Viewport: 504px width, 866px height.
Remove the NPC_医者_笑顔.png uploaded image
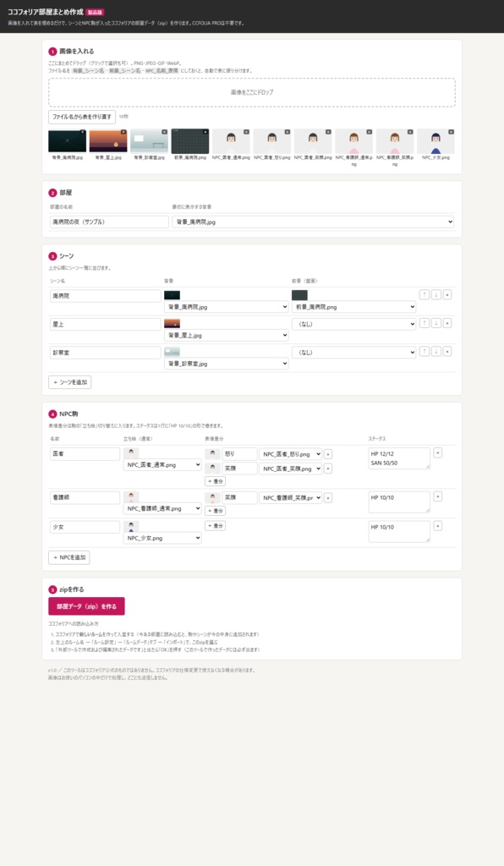(x=328, y=132)
